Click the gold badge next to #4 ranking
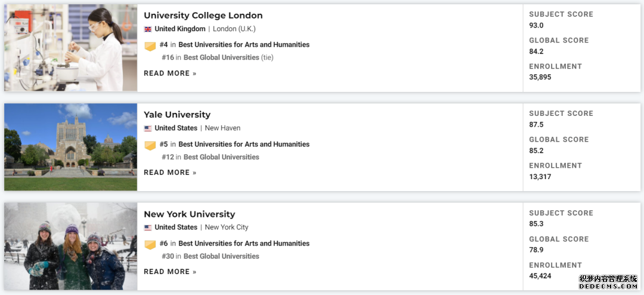 (150, 46)
